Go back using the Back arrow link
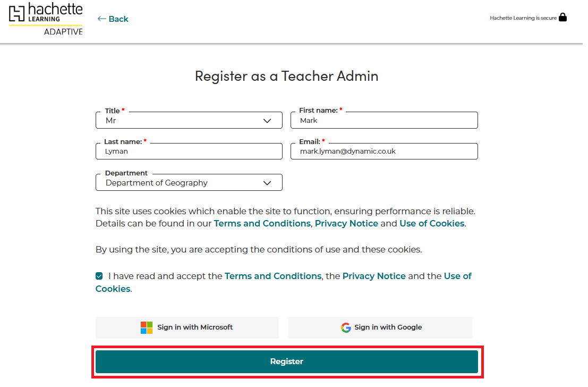588x387 pixels. 113,19
